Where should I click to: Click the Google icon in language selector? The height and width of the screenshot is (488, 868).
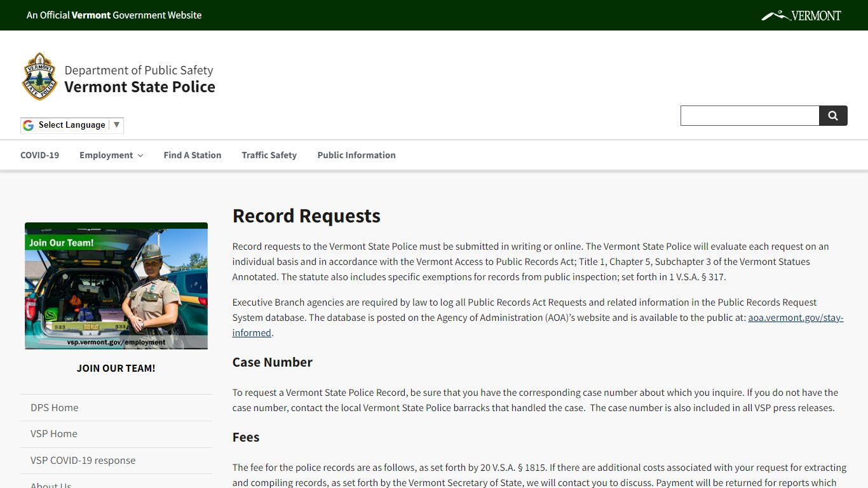tap(28, 125)
